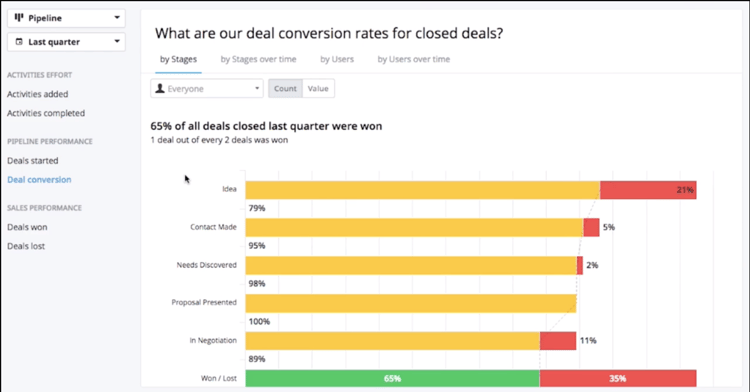The image size is (750, 392).
Task: Open the Deals won report
Action: (27, 227)
